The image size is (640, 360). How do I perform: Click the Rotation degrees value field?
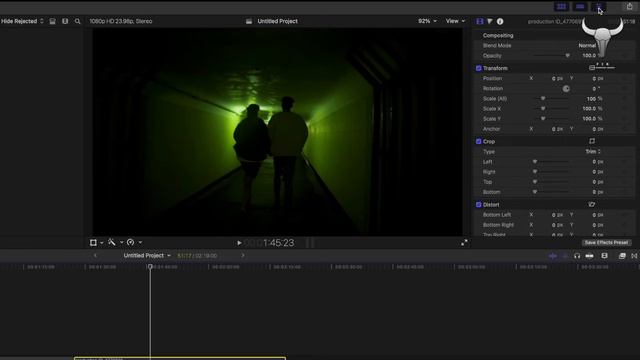tap(596, 89)
